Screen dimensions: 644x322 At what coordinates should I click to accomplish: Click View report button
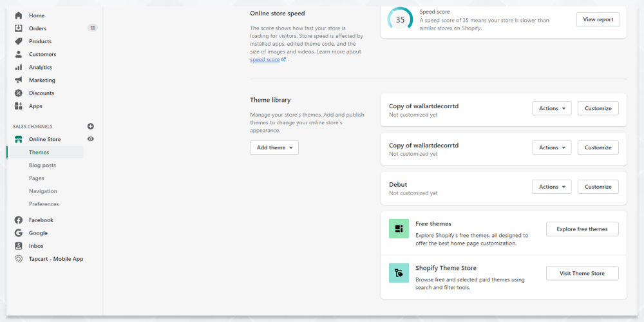(598, 19)
